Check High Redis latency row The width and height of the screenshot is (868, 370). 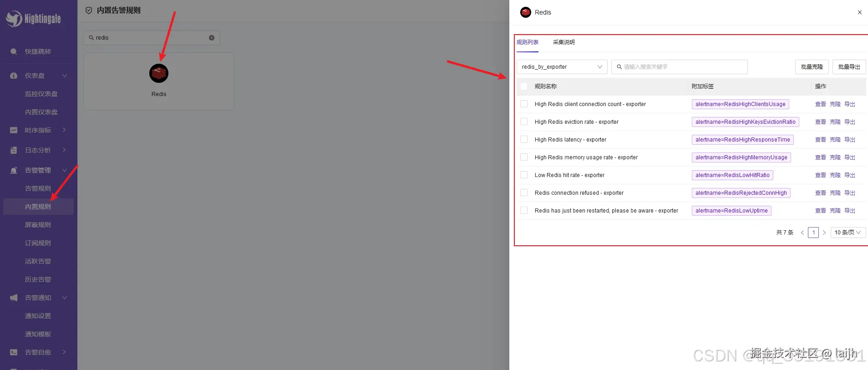click(x=524, y=140)
